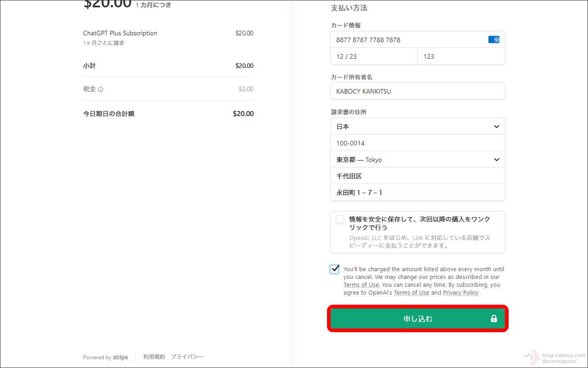
Task: Uncheck the monthly charge agreement checkbox
Action: pos(335,269)
